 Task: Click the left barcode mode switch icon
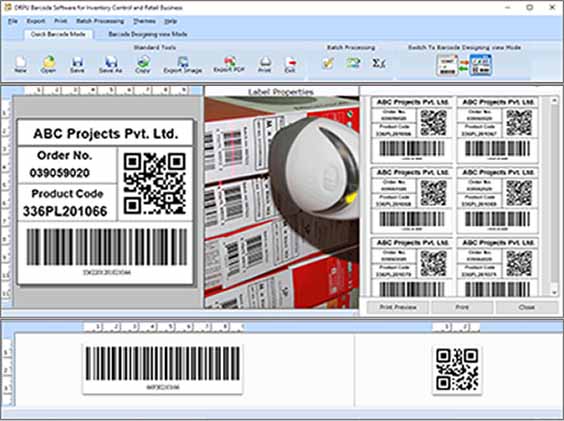447,65
